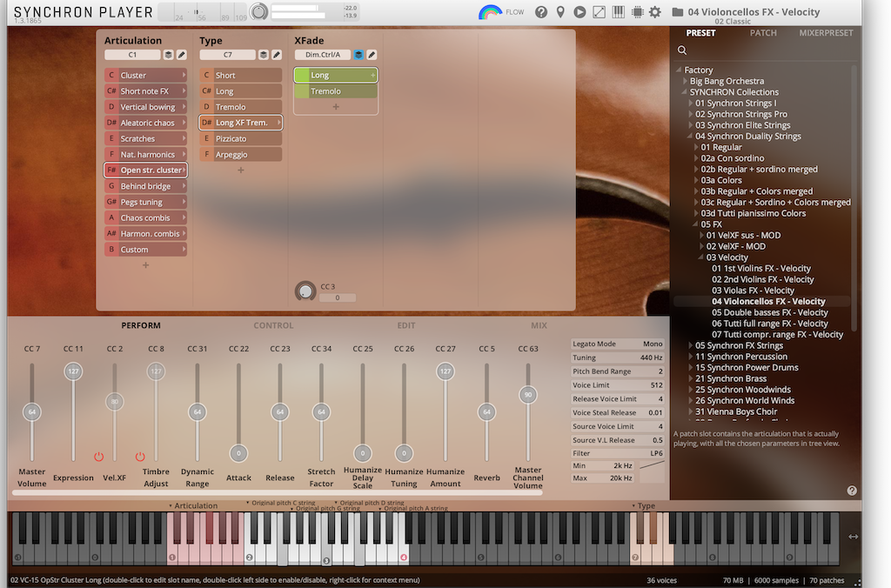Image resolution: width=891 pixels, height=588 pixels.
Task: Click the play button icon in toolbar
Action: point(579,12)
